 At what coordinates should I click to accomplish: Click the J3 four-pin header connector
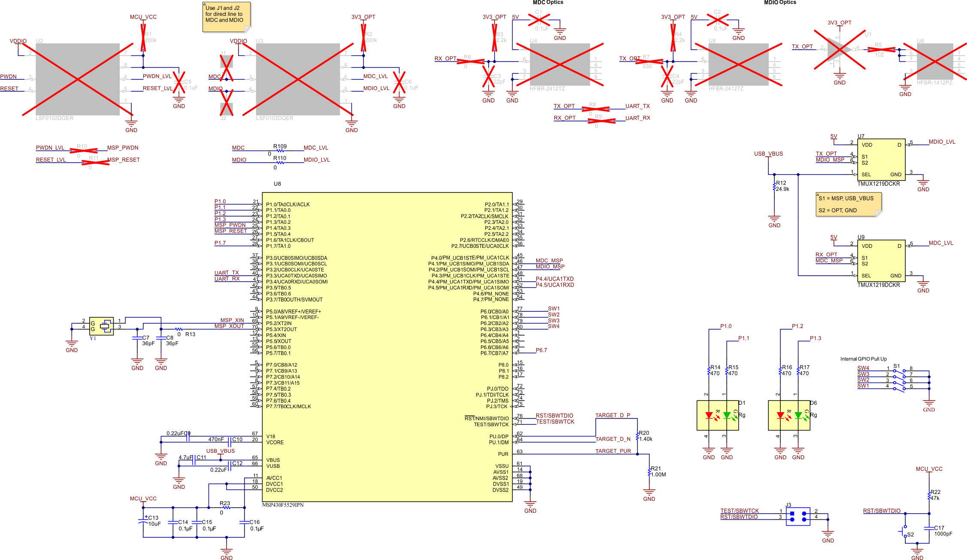click(x=798, y=516)
